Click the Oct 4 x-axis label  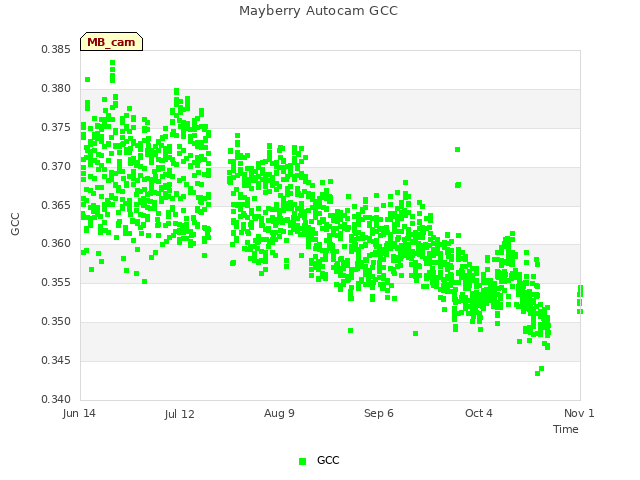click(479, 413)
